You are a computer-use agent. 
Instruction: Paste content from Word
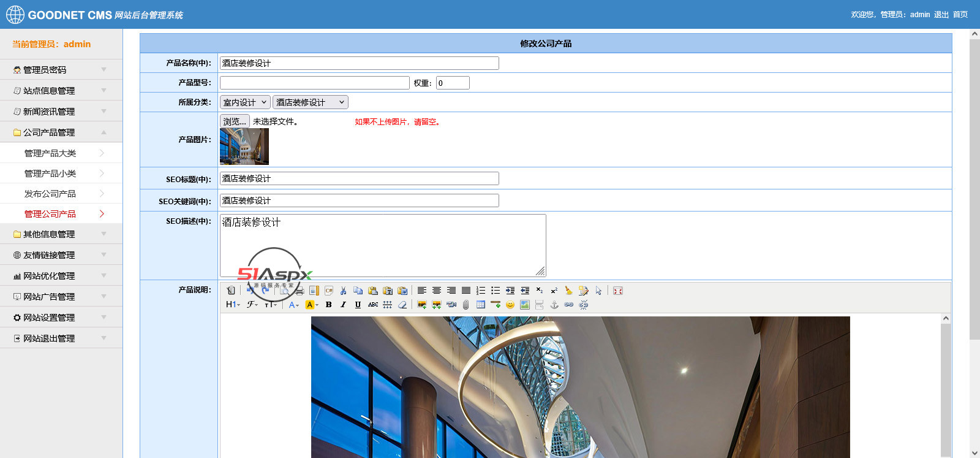(x=402, y=291)
